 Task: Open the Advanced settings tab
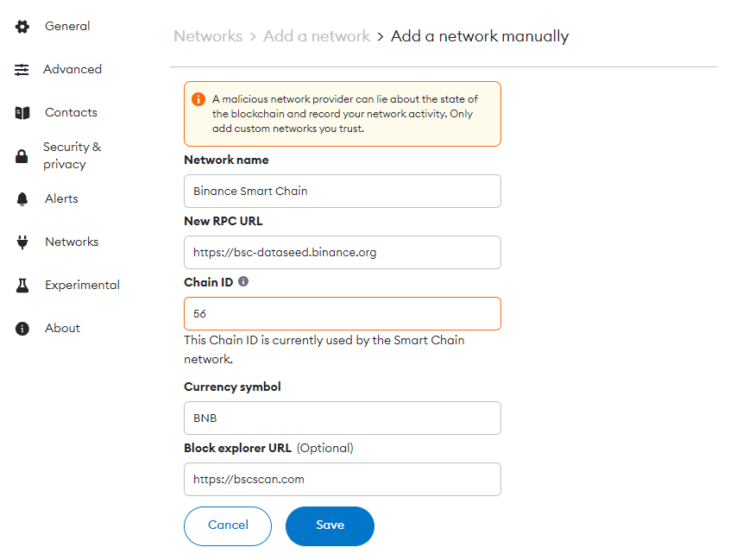tap(72, 69)
